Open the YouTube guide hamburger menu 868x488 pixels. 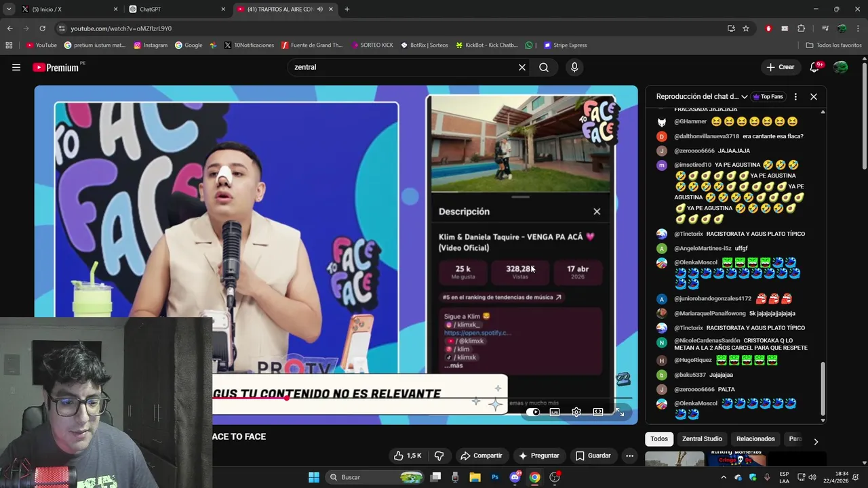click(16, 67)
